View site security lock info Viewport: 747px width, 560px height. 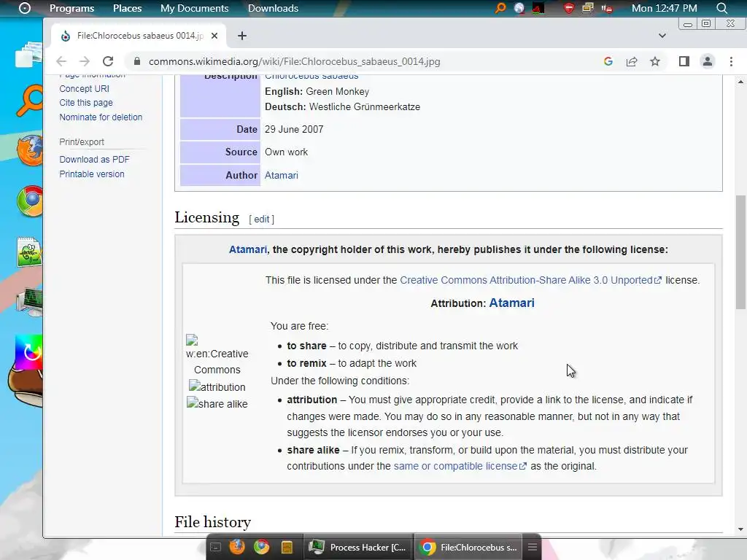tap(137, 61)
